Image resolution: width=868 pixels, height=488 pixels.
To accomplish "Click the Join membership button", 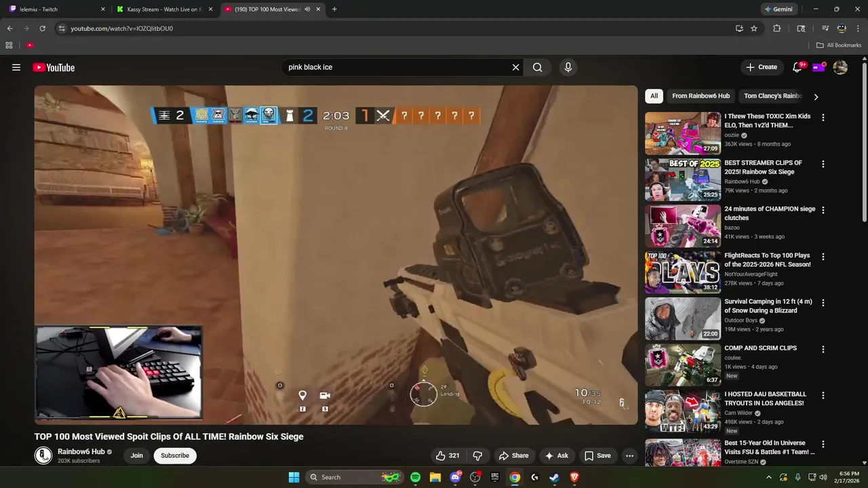I will [x=137, y=455].
